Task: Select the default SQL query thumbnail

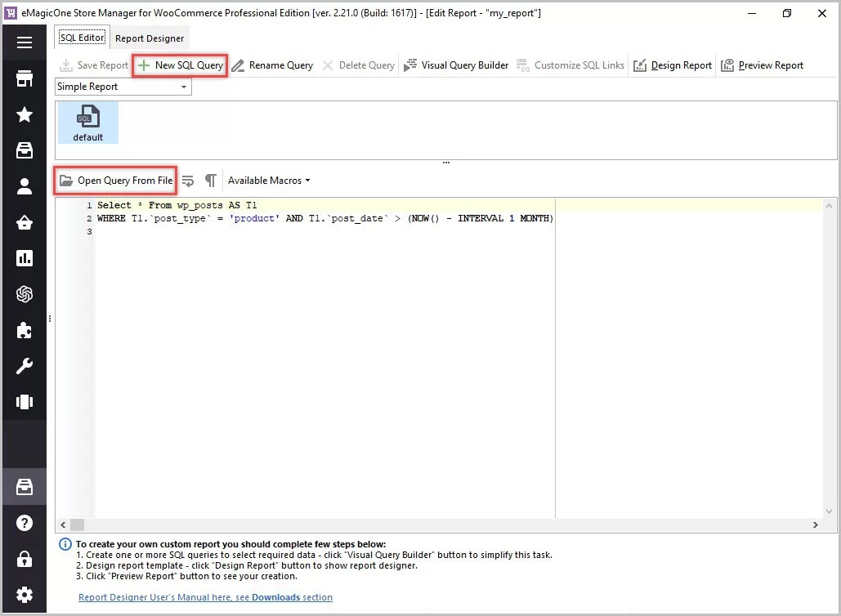Action: point(87,123)
